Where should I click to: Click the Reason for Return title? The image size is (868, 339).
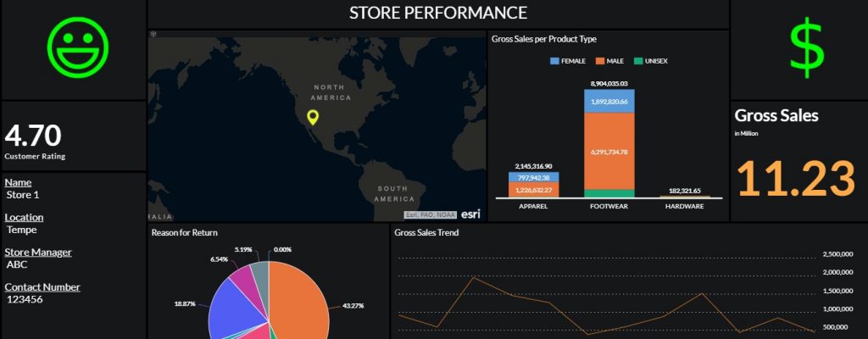click(x=184, y=233)
